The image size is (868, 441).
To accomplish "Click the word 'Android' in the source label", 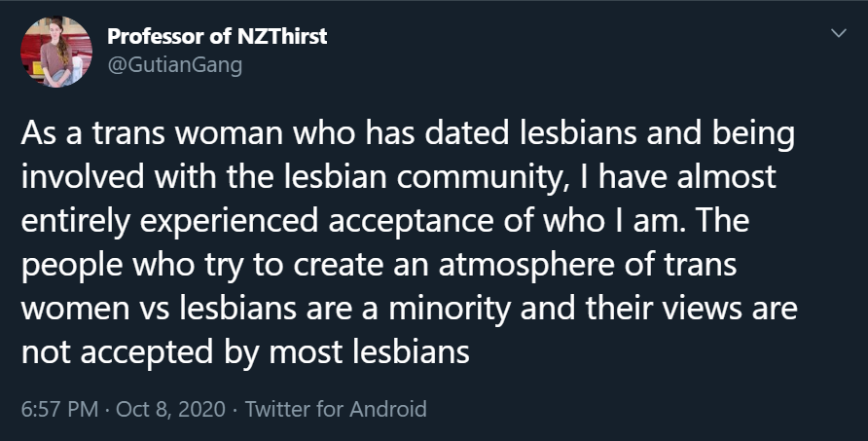I will pyautogui.click(x=388, y=410).
